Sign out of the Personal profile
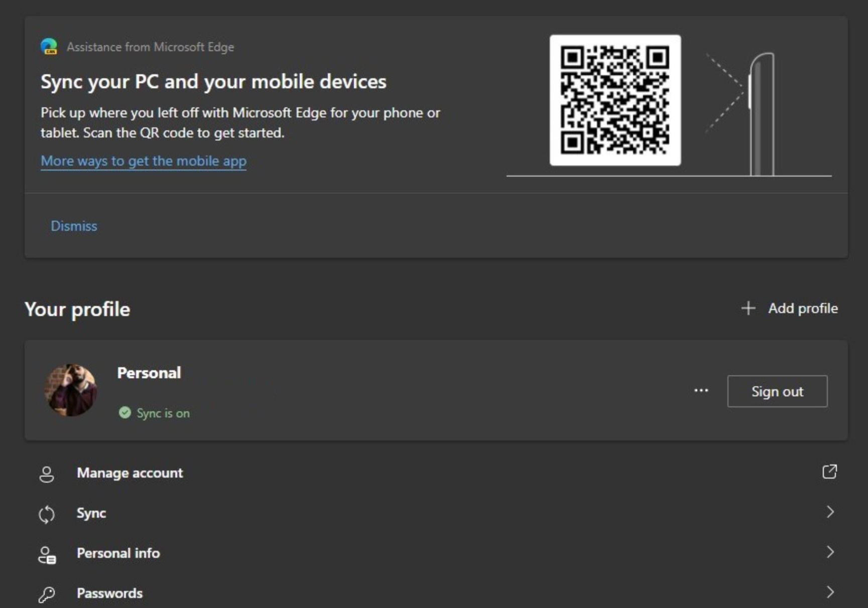The image size is (868, 608). 777,391
